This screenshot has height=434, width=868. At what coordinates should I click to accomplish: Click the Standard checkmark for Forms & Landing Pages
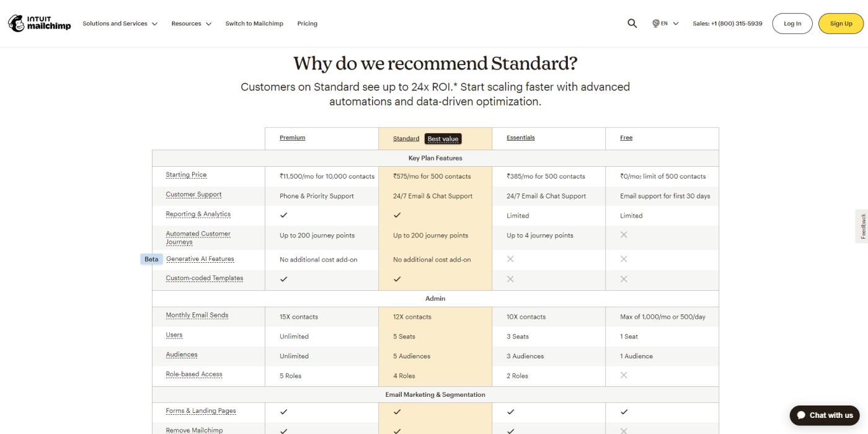point(397,412)
